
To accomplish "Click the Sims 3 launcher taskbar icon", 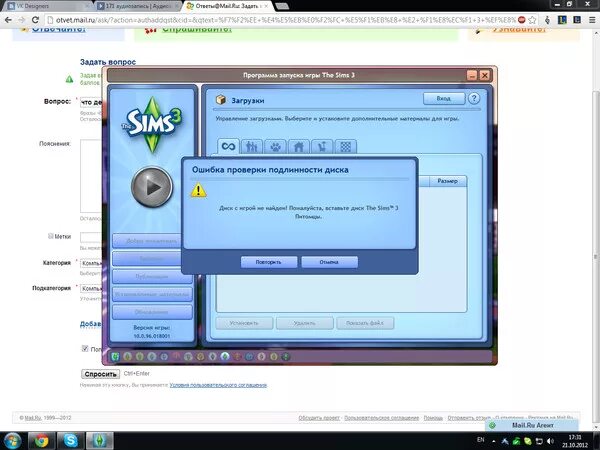I will click(99, 440).
